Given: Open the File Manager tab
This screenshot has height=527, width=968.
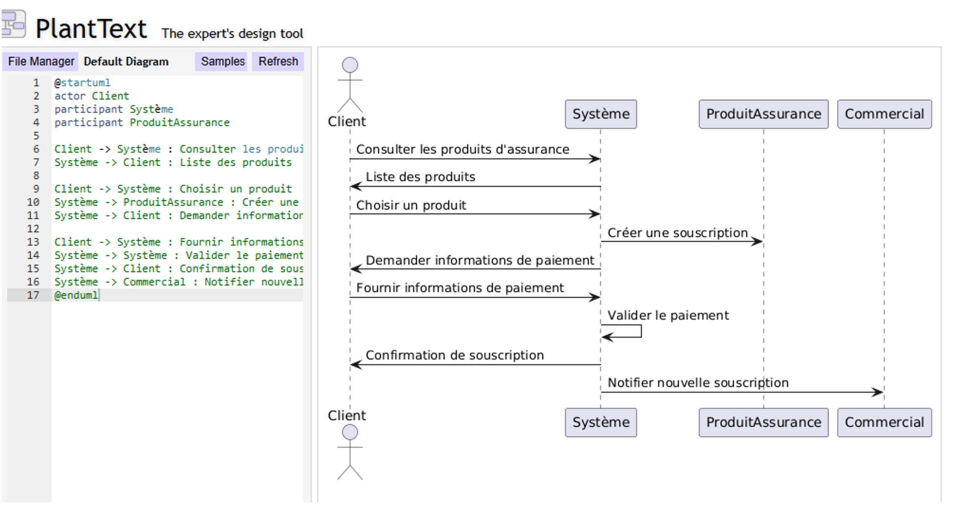Looking at the screenshot, I should click(x=41, y=62).
